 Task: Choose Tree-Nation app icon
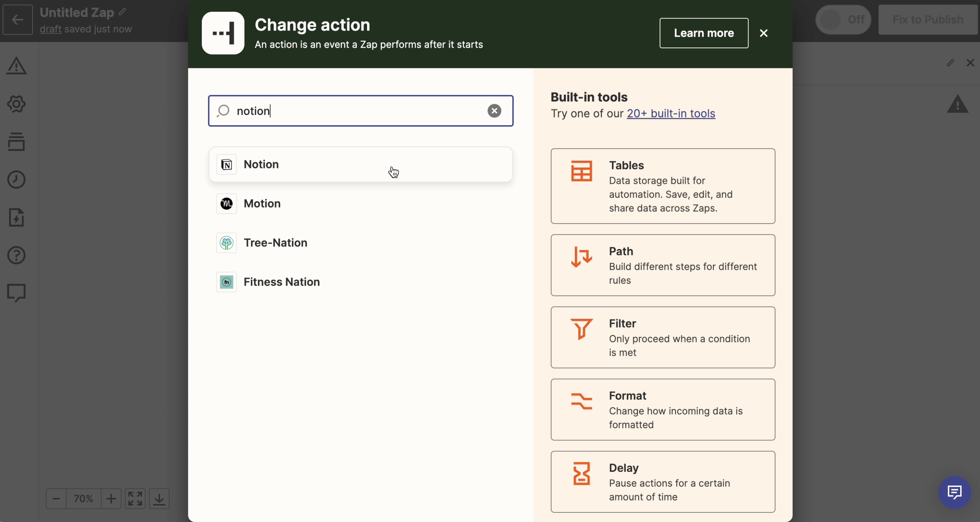tap(226, 243)
